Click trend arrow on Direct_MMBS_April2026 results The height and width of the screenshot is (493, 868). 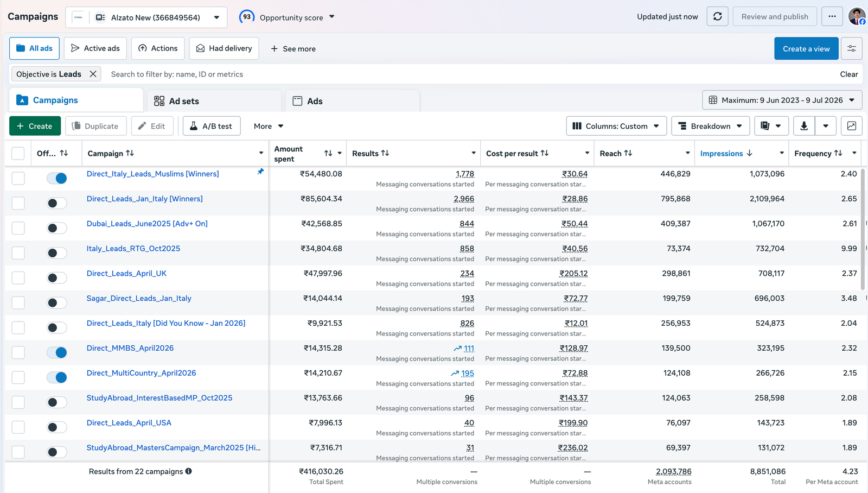(457, 349)
